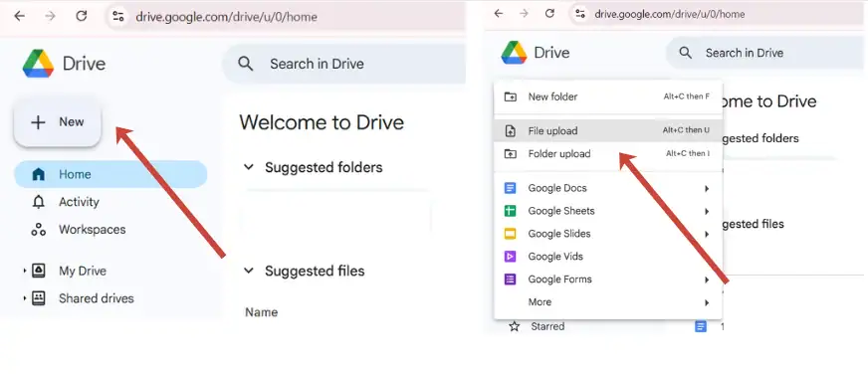
Task: Expand the Google Forms submenu arrow
Action: [x=707, y=280]
